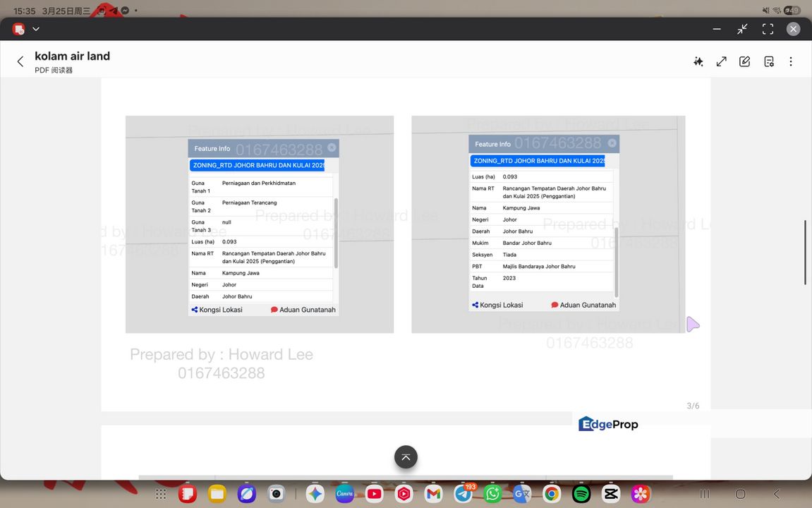Click the page scrollbar on right edge
Screen dimensions: 812x508
[806, 252]
